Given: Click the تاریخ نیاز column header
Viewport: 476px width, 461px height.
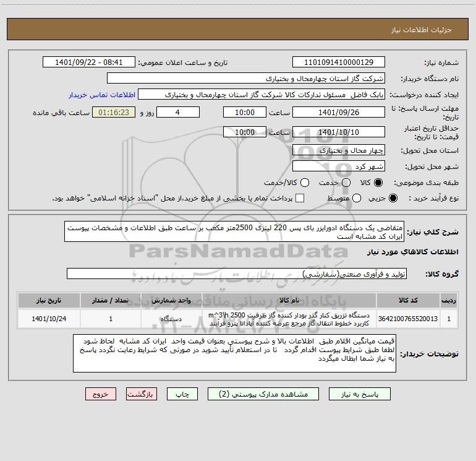Looking at the screenshot, I should [x=49, y=300].
